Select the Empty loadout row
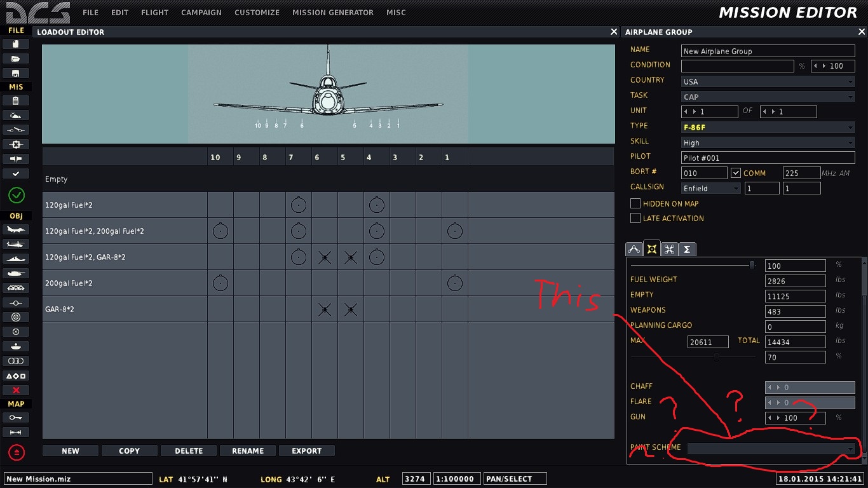The height and width of the screenshot is (488, 868). (x=328, y=179)
